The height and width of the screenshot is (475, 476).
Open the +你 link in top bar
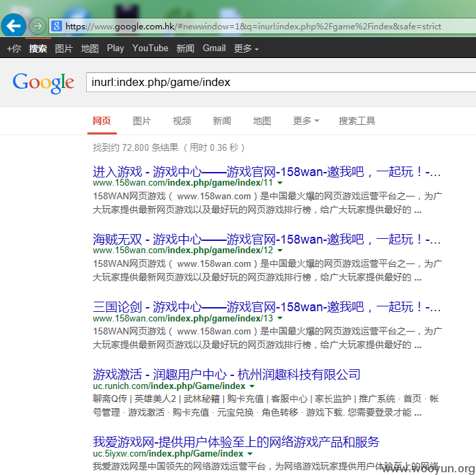coord(14,48)
